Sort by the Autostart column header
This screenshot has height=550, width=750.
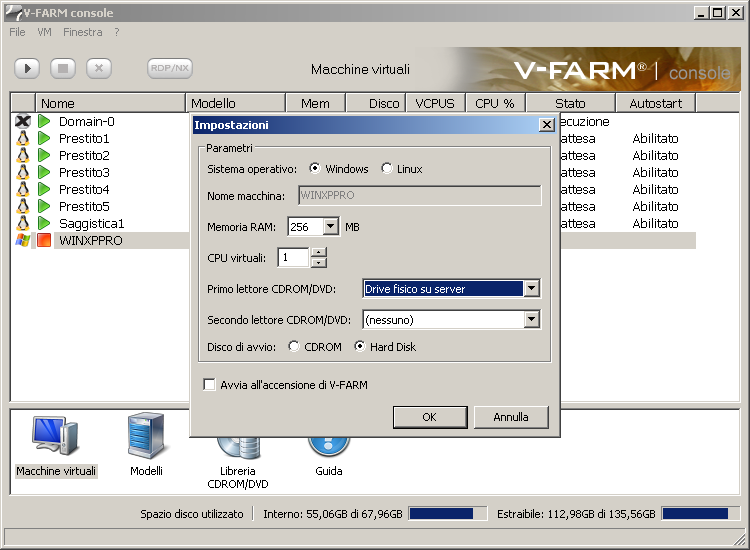point(656,103)
